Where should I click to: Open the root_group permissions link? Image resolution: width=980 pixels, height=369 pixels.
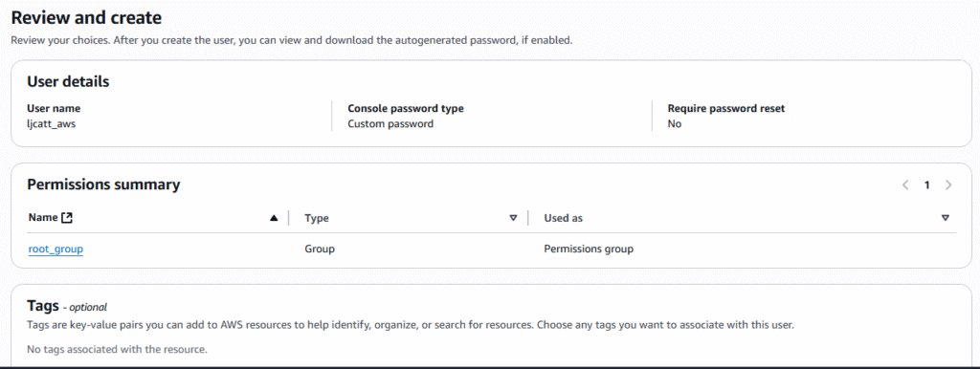pyautogui.click(x=56, y=250)
